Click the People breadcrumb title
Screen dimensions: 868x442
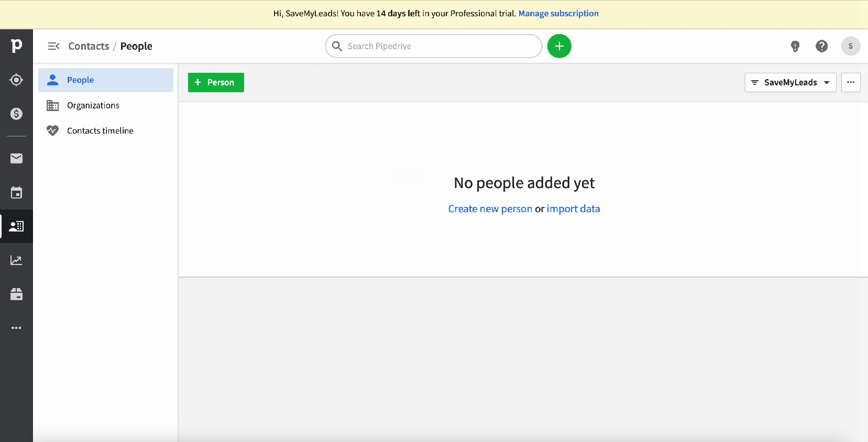click(136, 46)
